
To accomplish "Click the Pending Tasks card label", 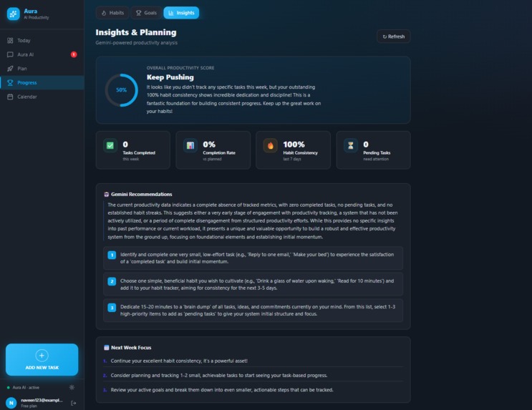I will (x=377, y=153).
